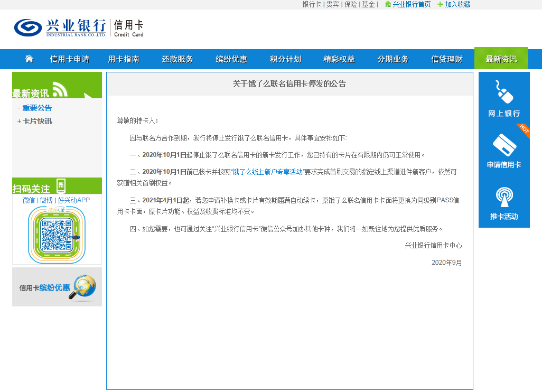Image resolution: width=542 pixels, height=392 pixels.
Task: Click the 加入收藏 text link
Action: 457,5
